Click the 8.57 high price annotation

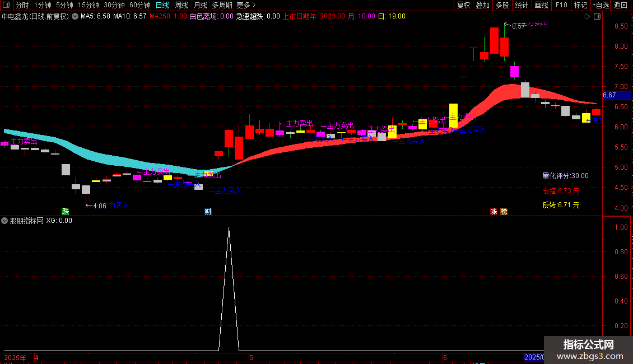518,26
